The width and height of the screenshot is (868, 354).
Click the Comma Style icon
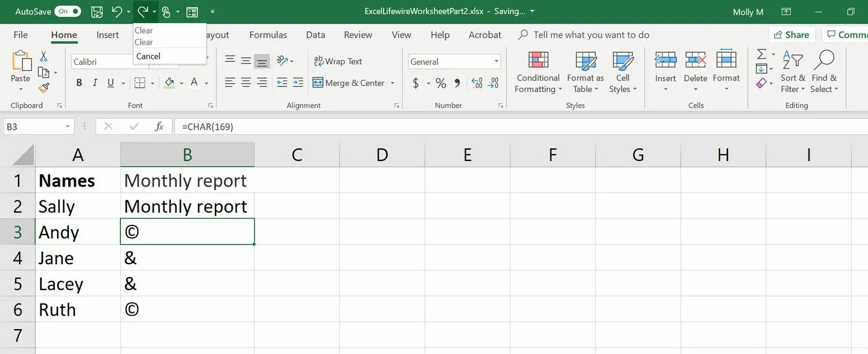(x=457, y=83)
